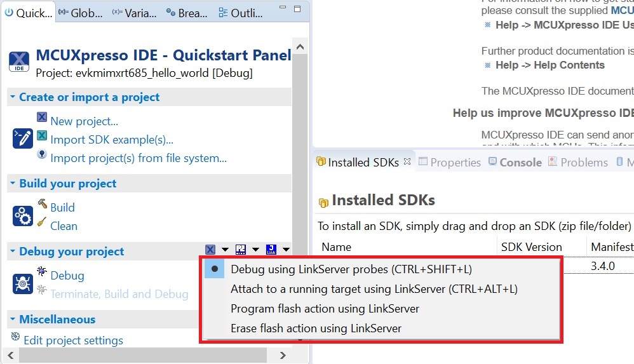Select Debug using LinkServer probes option

point(351,269)
